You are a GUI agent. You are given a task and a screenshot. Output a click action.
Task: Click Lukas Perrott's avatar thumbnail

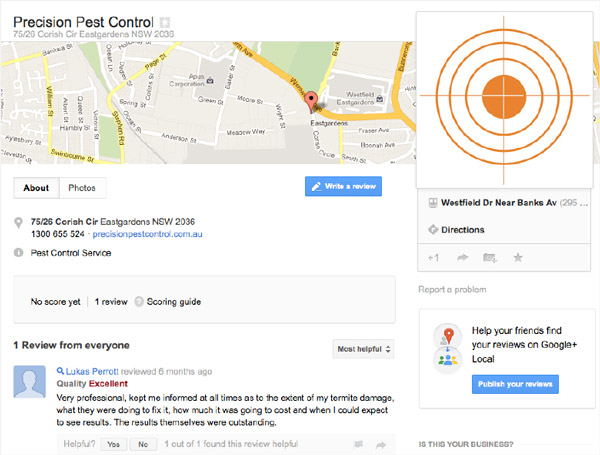30,382
